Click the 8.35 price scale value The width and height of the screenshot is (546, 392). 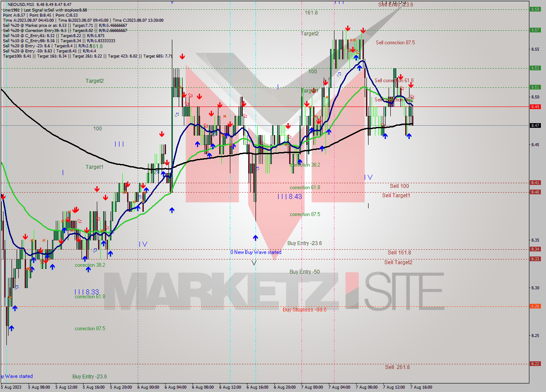[535, 240]
